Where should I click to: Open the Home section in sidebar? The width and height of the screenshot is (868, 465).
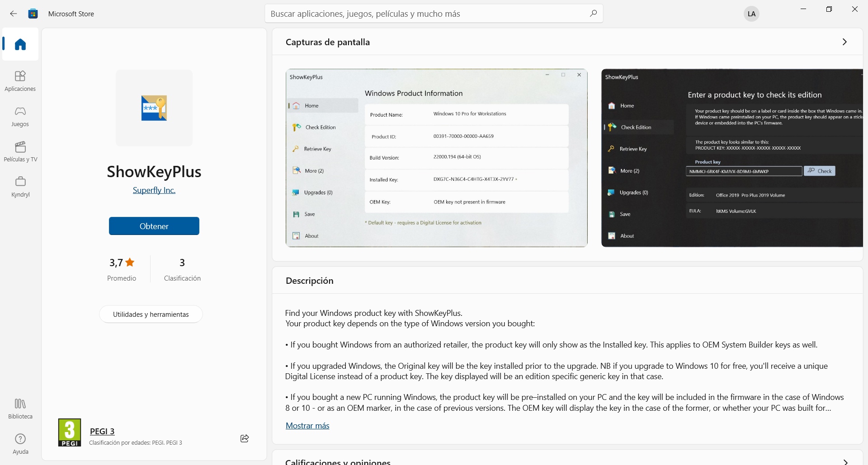[20, 44]
